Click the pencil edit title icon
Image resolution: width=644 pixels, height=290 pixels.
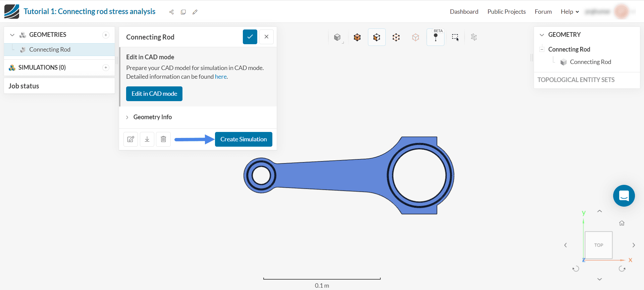[x=195, y=12]
